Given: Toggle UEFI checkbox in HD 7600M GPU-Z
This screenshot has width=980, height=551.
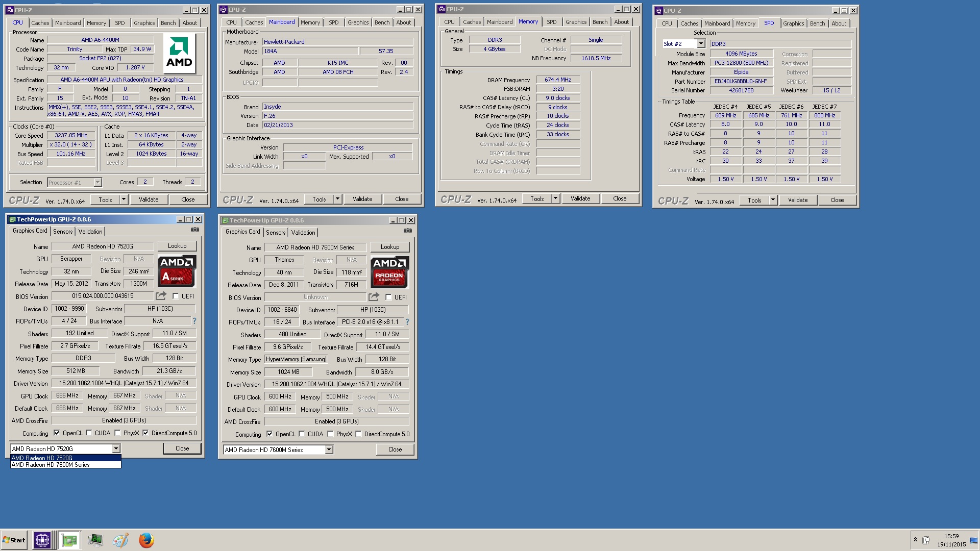Looking at the screenshot, I should click(x=388, y=297).
